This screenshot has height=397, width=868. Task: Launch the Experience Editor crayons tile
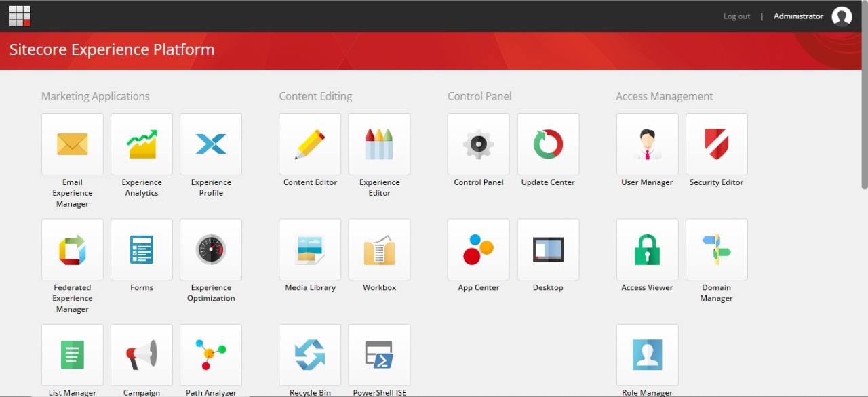pyautogui.click(x=379, y=144)
